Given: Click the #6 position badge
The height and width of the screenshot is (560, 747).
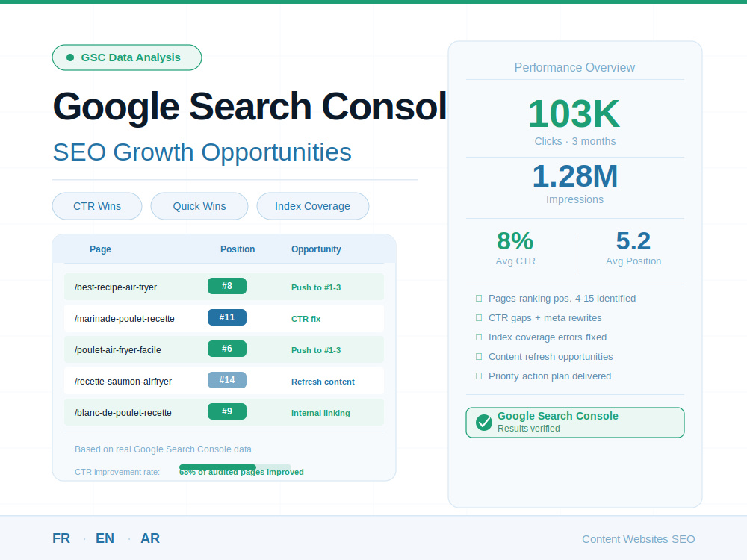Looking at the screenshot, I should 227,349.
